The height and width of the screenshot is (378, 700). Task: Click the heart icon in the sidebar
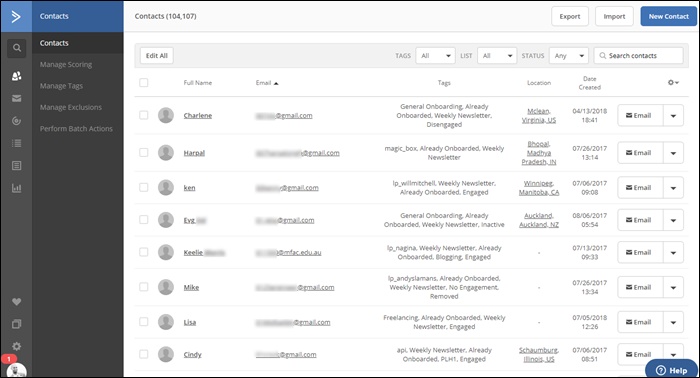click(x=17, y=302)
